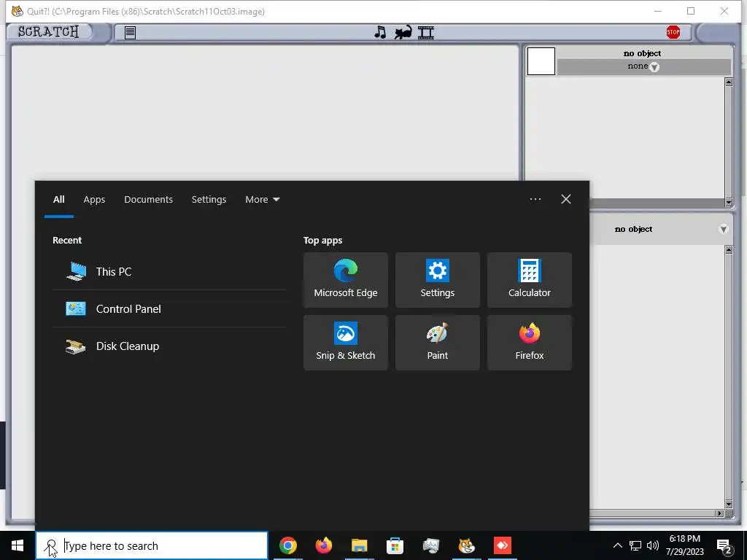Image resolution: width=747 pixels, height=560 pixels.
Task: Close the Windows search panel
Action: pos(566,199)
